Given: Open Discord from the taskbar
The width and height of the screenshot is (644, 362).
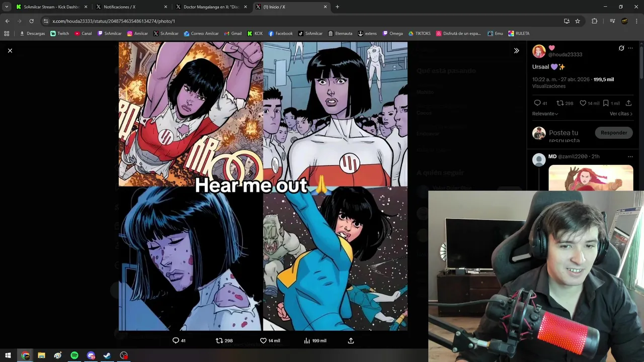Looking at the screenshot, I should [91, 355].
